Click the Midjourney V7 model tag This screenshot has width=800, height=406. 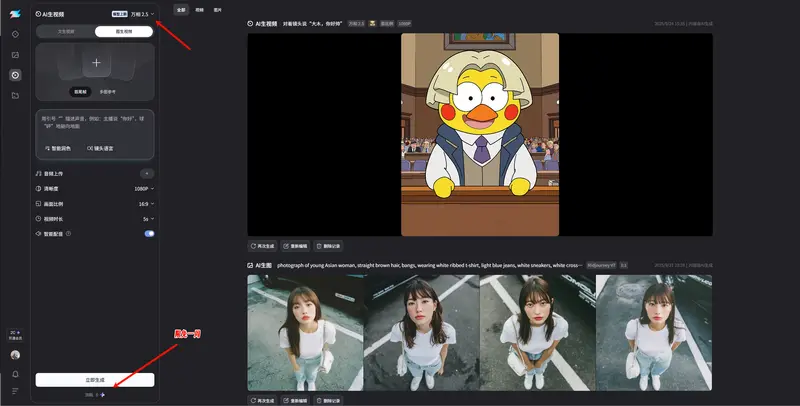click(x=601, y=265)
